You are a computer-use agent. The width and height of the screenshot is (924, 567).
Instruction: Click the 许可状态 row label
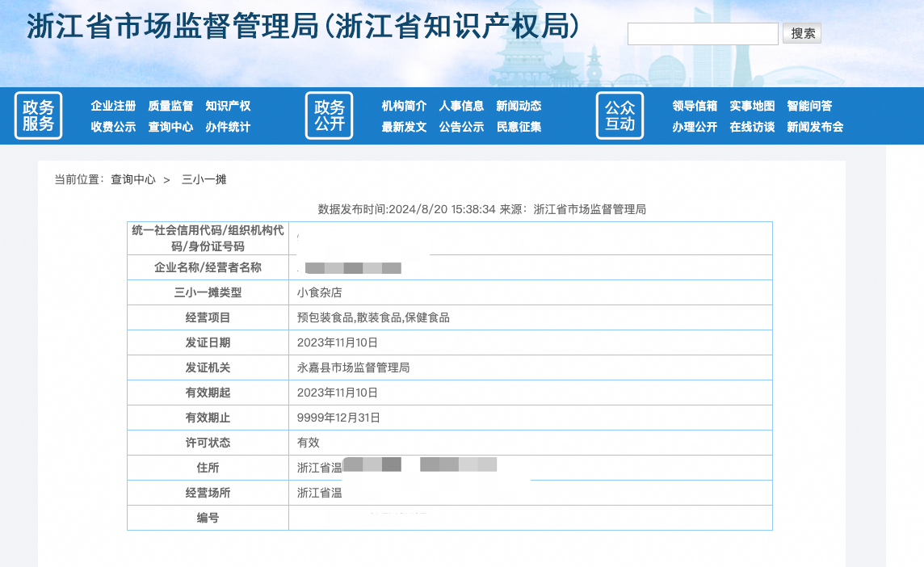(x=208, y=443)
